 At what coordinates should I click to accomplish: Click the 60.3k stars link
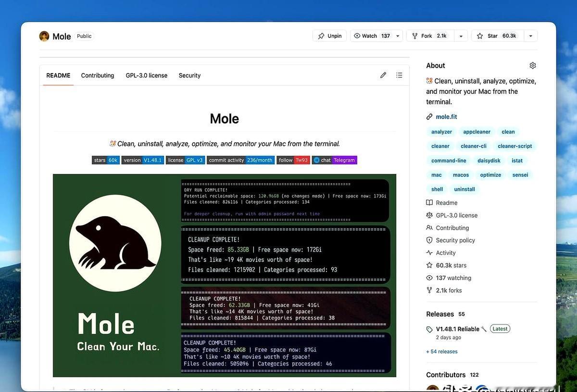[446, 265]
